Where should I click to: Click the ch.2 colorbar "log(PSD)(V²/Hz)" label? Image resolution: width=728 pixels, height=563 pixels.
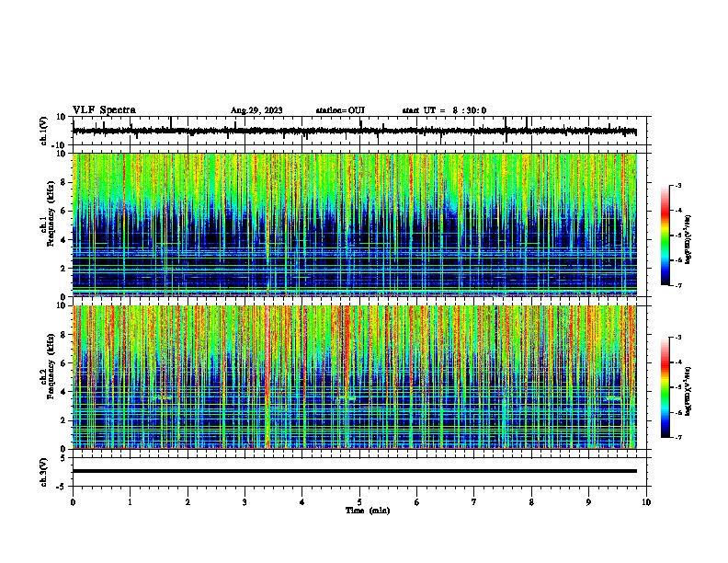[x=688, y=391]
